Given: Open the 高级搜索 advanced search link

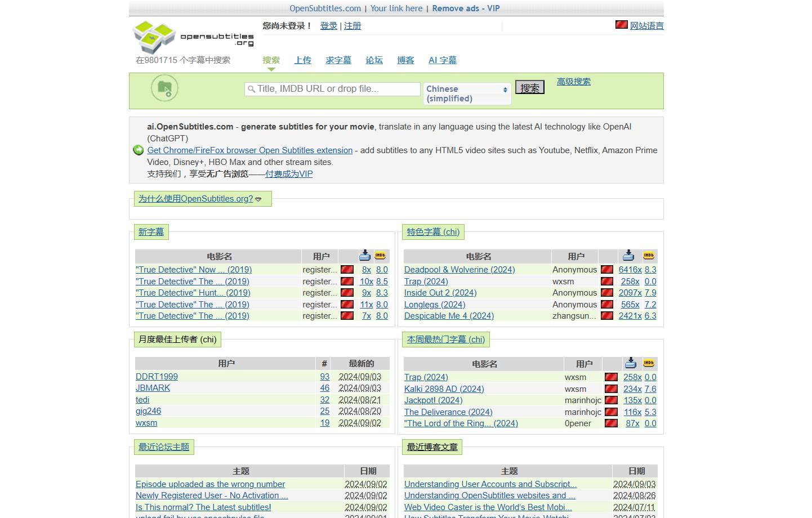Looking at the screenshot, I should 573,82.
